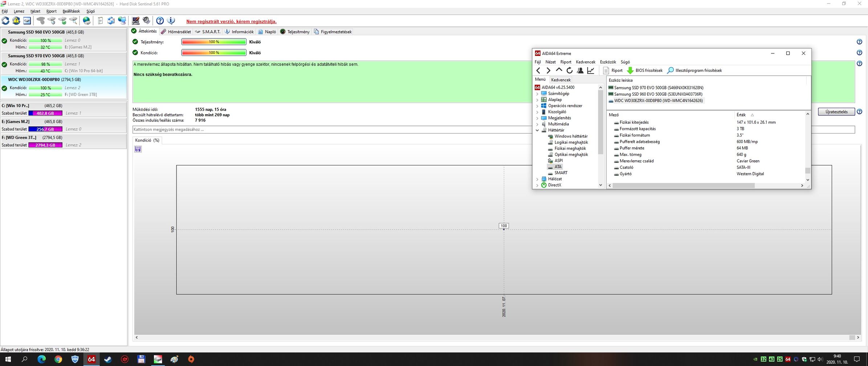Click the blue question mark help toolbar icon
868x366 pixels.
tap(160, 21)
